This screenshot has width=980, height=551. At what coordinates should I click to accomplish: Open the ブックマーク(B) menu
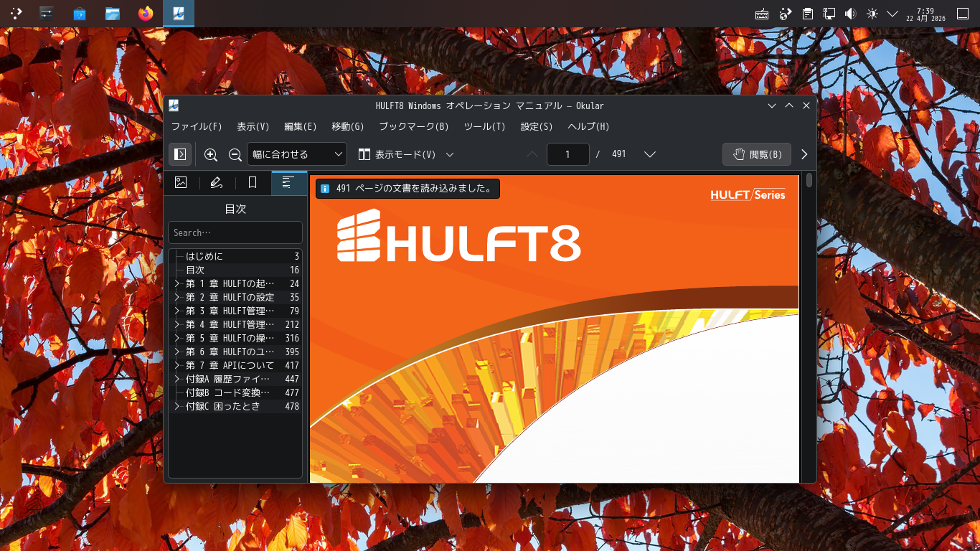413,126
